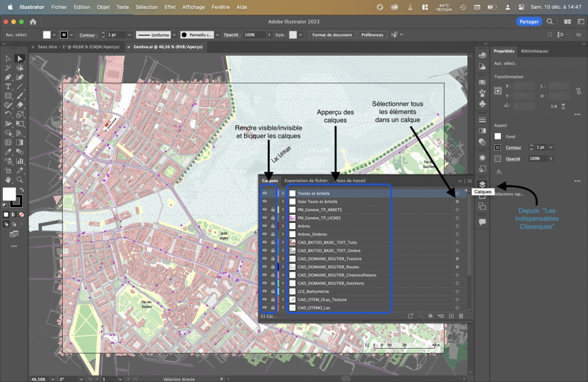588x382 pixels.
Task: Activate the Hand tool
Action: (8, 180)
